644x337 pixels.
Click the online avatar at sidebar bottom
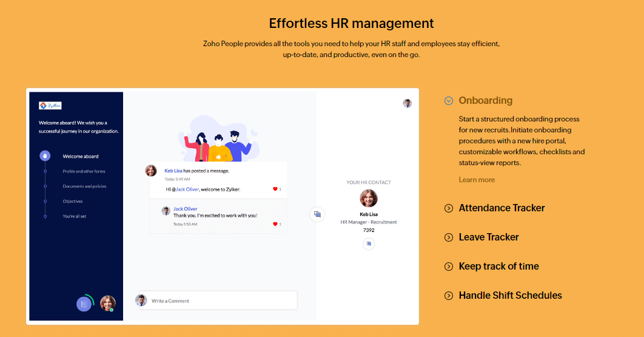[x=108, y=303]
